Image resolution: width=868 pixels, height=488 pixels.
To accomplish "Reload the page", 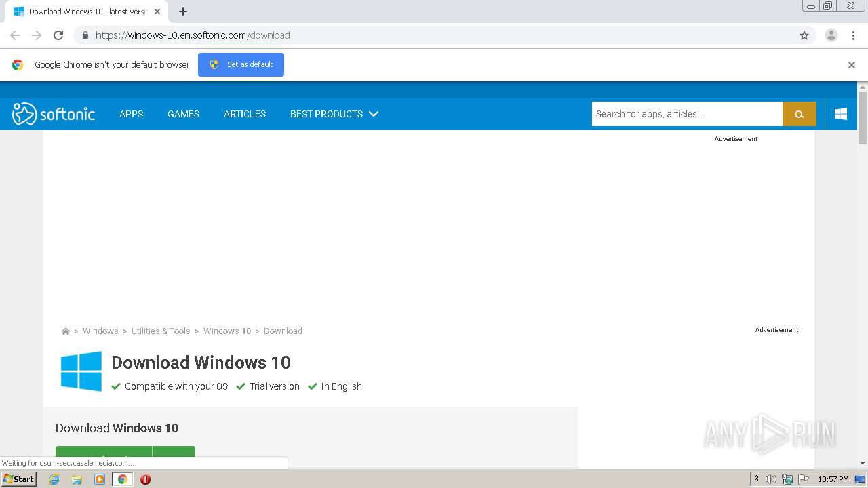I will tap(58, 35).
